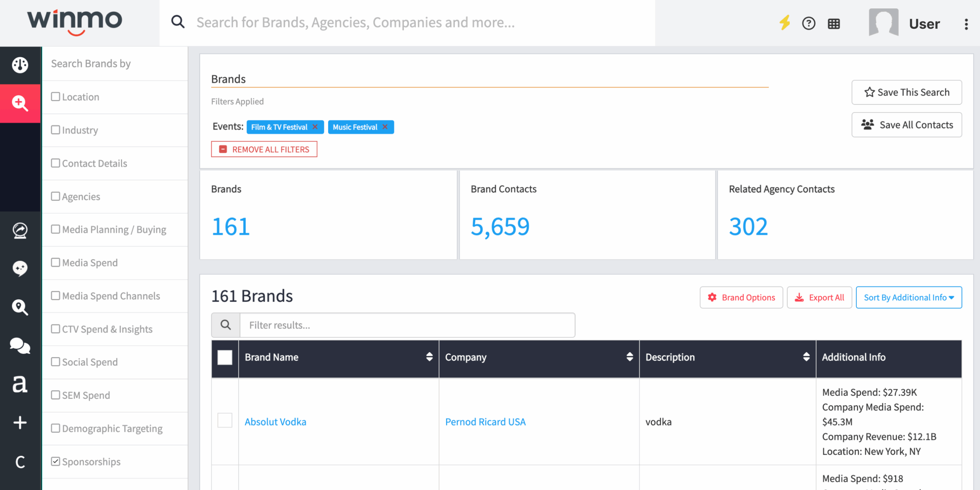Check the Demographic Targeting checkbox
Viewport: 980px width, 490px height.
[56, 428]
